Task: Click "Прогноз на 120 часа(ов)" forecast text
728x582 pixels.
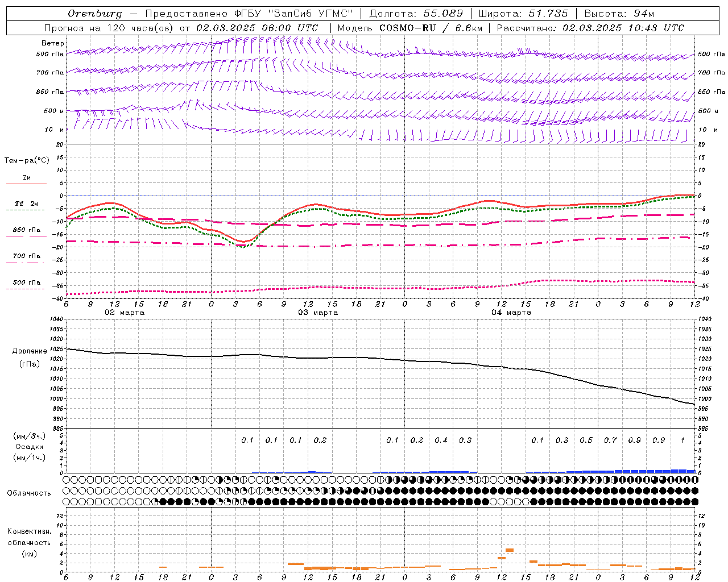Action: pyautogui.click(x=110, y=28)
